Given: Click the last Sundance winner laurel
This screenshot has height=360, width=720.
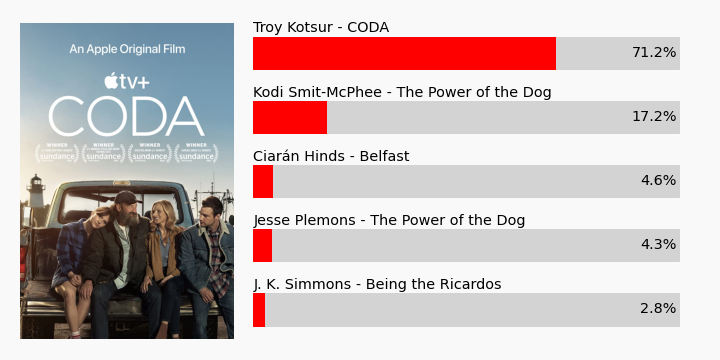Looking at the screenshot, I should coord(196,153).
